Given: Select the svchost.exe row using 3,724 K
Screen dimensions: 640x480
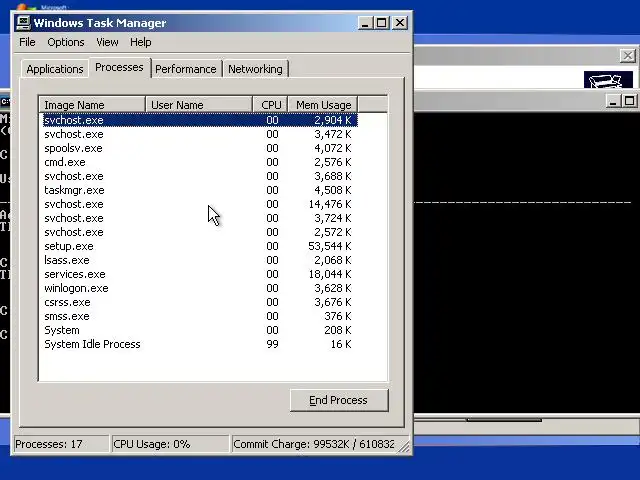Looking at the screenshot, I should (x=200, y=218).
